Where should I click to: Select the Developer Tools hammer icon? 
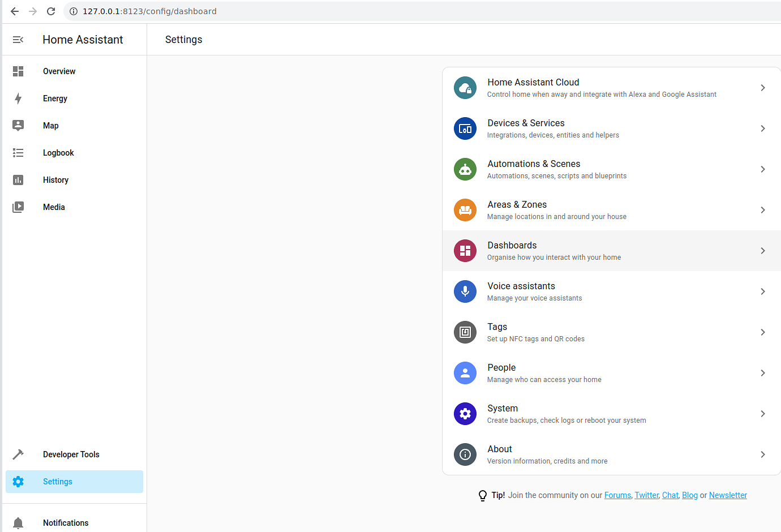(x=18, y=454)
